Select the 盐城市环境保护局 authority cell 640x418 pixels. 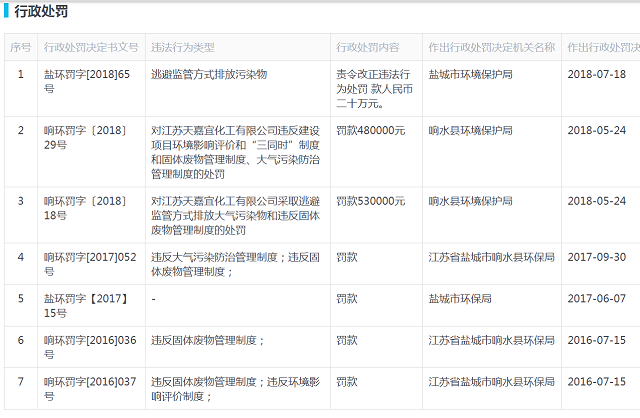pos(470,75)
